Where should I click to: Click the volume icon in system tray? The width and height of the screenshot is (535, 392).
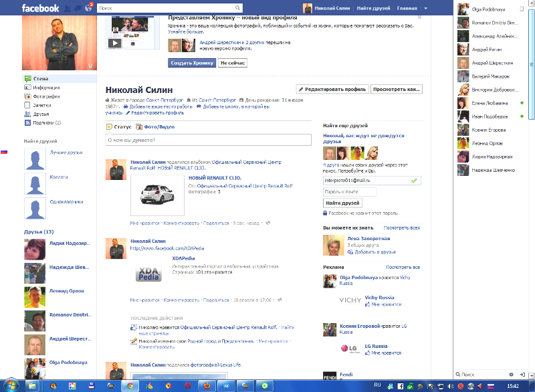tap(450, 386)
